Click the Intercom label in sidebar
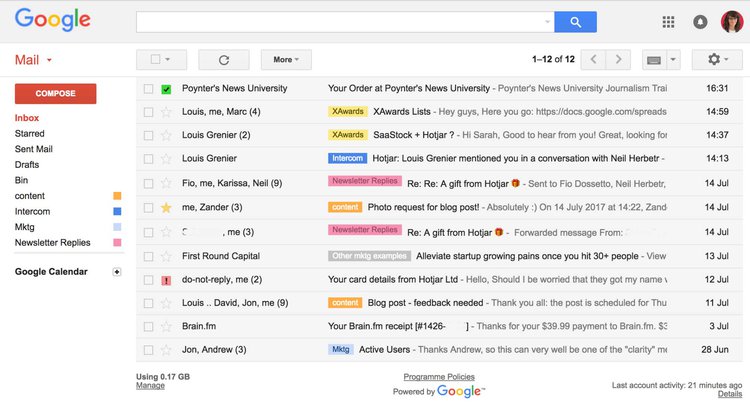 pyautogui.click(x=32, y=211)
